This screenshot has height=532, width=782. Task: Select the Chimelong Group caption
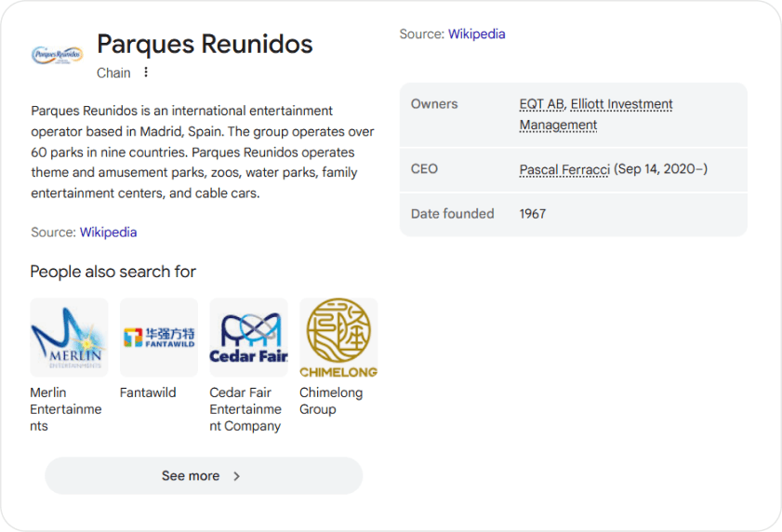tap(331, 401)
